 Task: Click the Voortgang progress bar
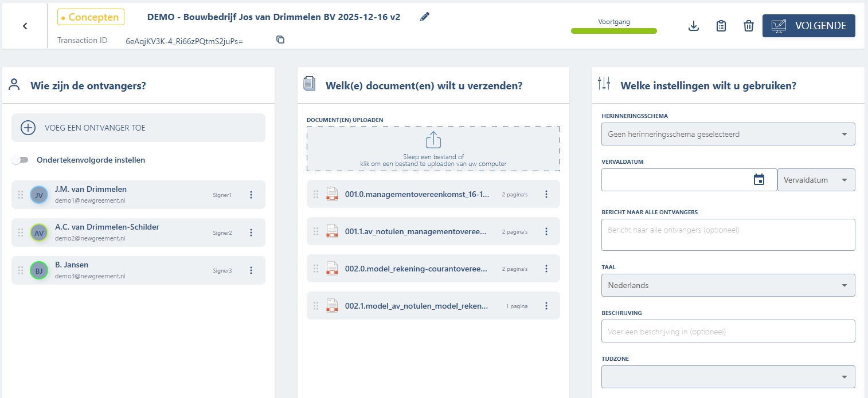613,31
